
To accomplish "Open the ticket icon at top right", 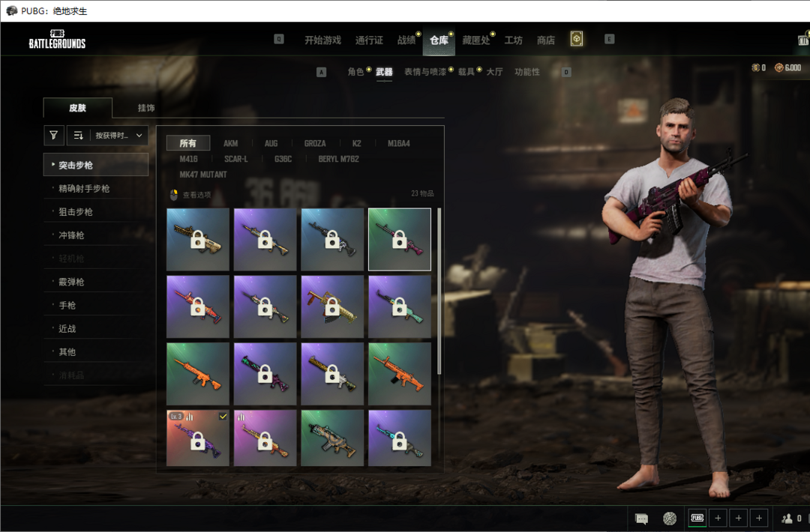I will [x=803, y=40].
